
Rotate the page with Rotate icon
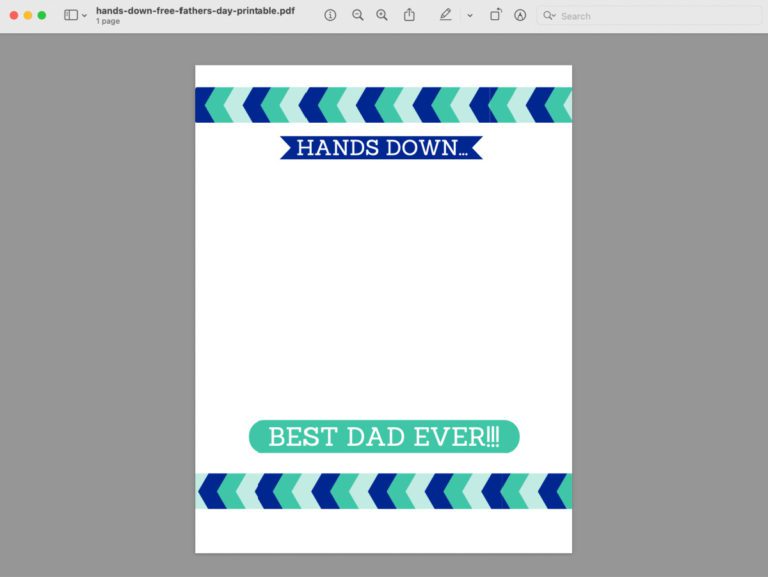[x=496, y=15]
